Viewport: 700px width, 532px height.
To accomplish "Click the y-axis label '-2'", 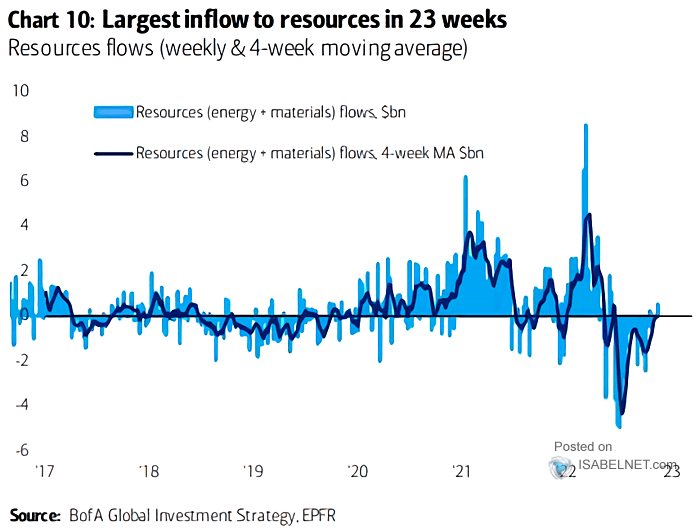I will coord(22,360).
